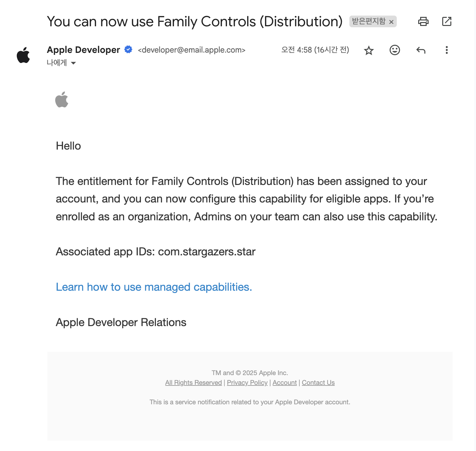Open the email in a new window
This screenshot has width=476, height=451.
point(447,21)
